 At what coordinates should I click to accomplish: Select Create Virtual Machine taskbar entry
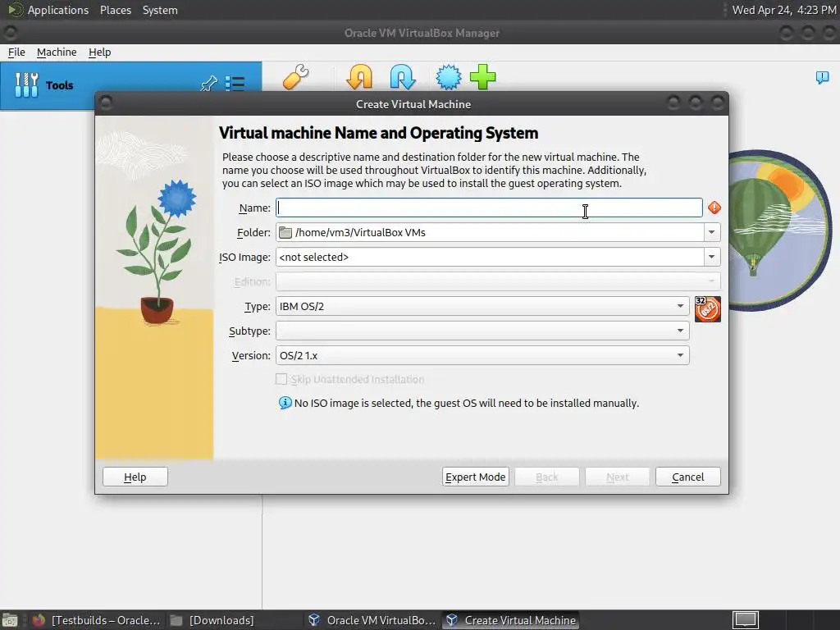click(511, 620)
